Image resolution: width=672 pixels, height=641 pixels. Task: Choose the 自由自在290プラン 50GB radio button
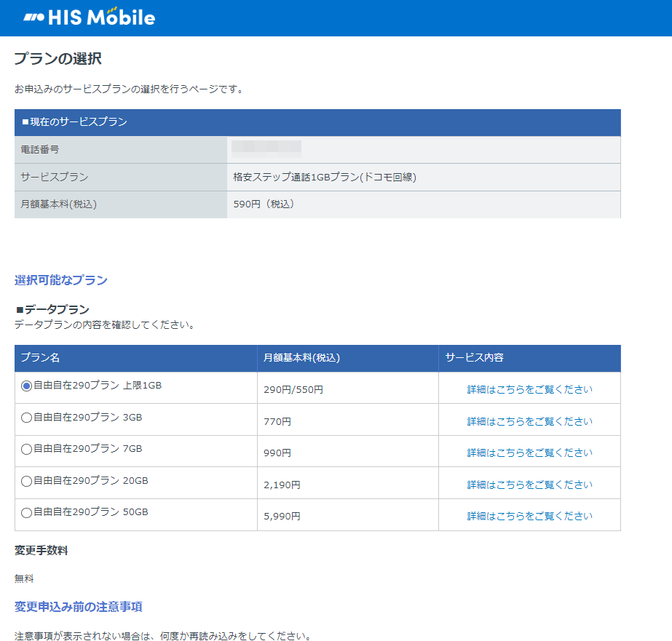point(27,513)
